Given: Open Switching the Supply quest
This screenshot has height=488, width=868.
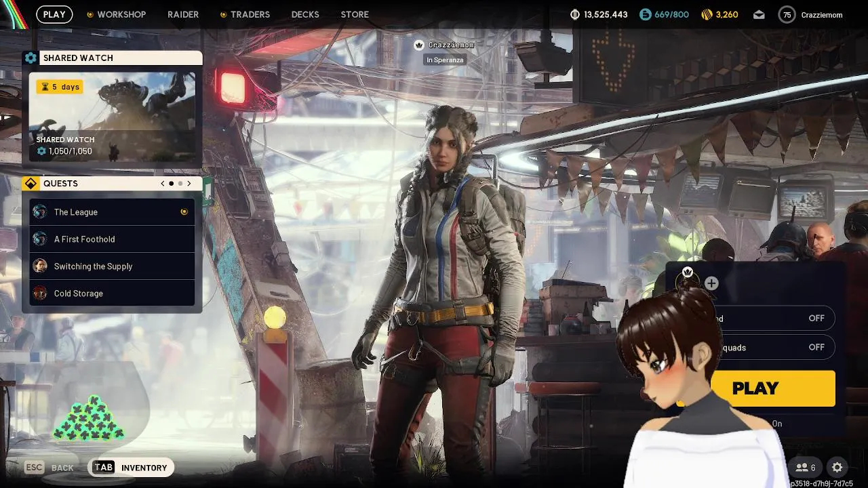Looking at the screenshot, I should (112, 266).
